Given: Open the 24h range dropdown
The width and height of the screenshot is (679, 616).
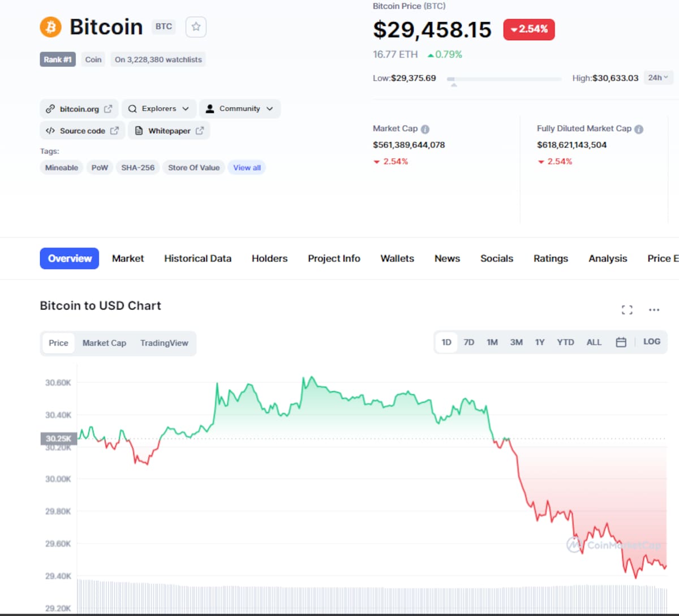Looking at the screenshot, I should pyautogui.click(x=658, y=77).
